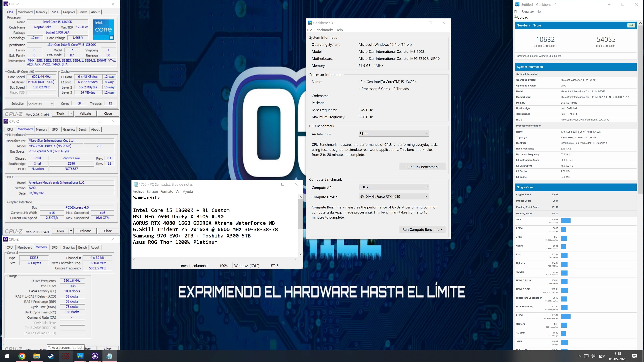Click the red atom app taskbar icon
Image resolution: width=644 pixels, height=362 pixels.
(66, 356)
